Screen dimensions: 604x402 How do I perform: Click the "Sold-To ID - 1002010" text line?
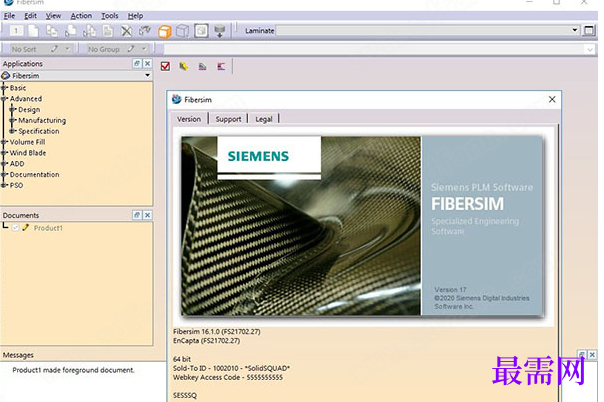tap(231, 368)
